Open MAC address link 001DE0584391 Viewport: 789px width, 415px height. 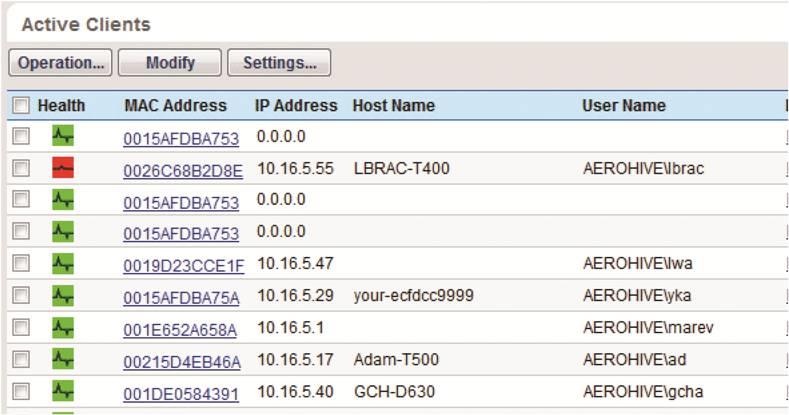[x=181, y=394]
